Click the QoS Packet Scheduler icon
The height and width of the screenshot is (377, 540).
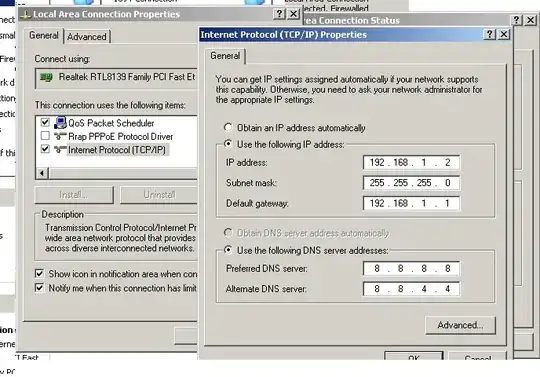coord(60,123)
